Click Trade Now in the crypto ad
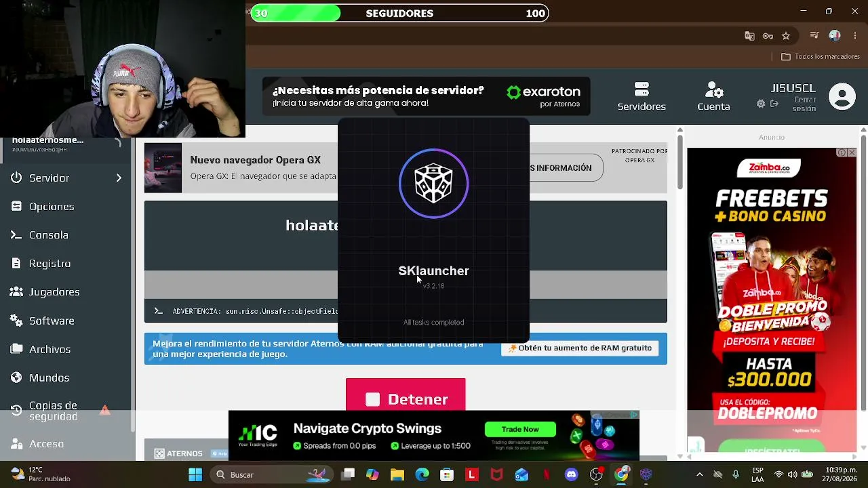Screen dimensions: 868x488 (520, 429)
